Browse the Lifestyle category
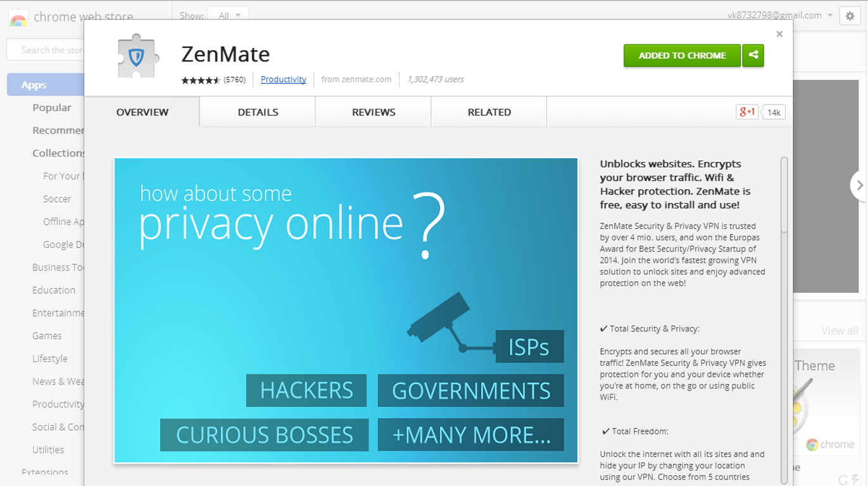868x486 pixels. click(50, 359)
